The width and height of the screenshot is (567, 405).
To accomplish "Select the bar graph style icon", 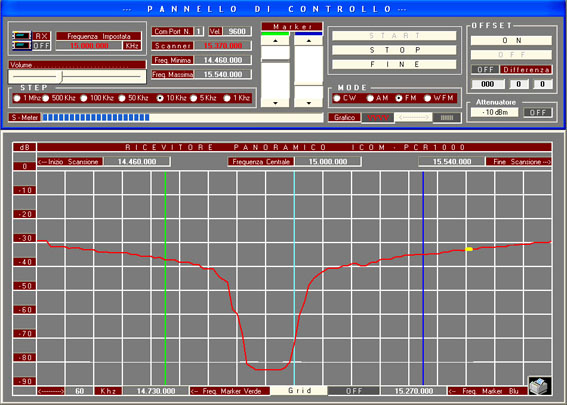I will pos(447,118).
